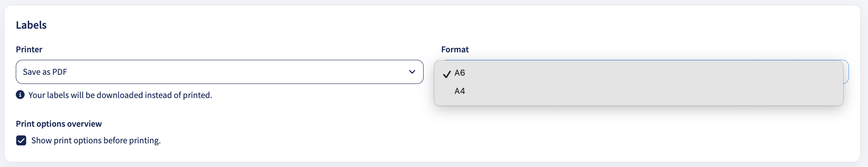Screen dimensions: 868x167
Task: Click the 'Print options overview' heading
Action: click(x=59, y=124)
